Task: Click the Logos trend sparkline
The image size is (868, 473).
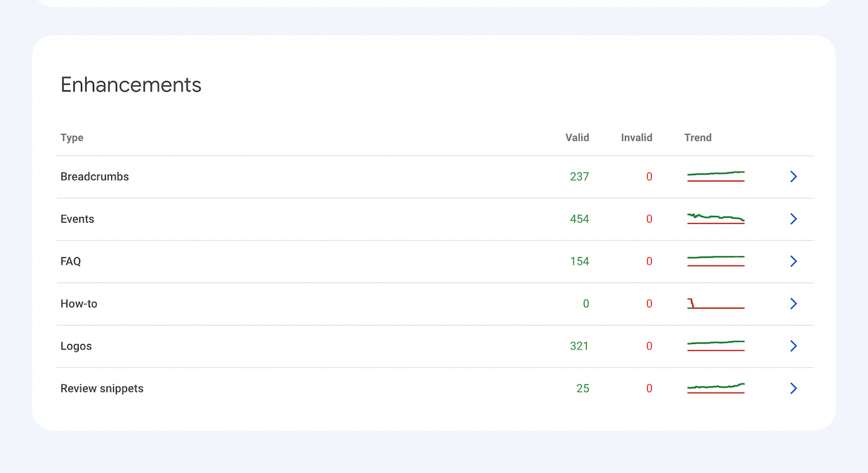Action: point(716,346)
